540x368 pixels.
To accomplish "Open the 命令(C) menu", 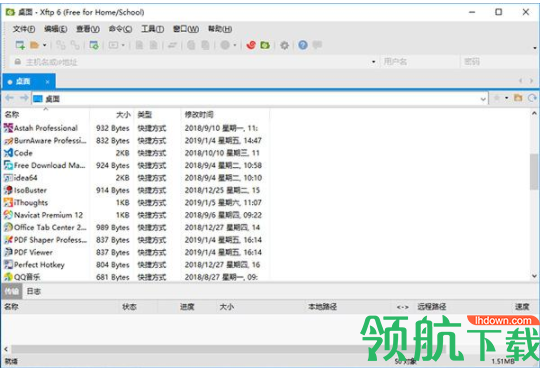I will point(120,29).
